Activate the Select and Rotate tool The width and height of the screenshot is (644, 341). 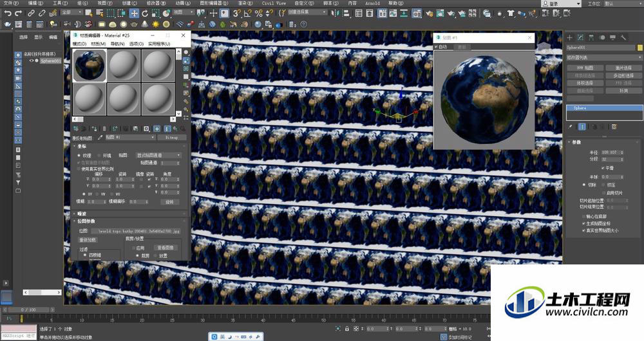[145, 13]
